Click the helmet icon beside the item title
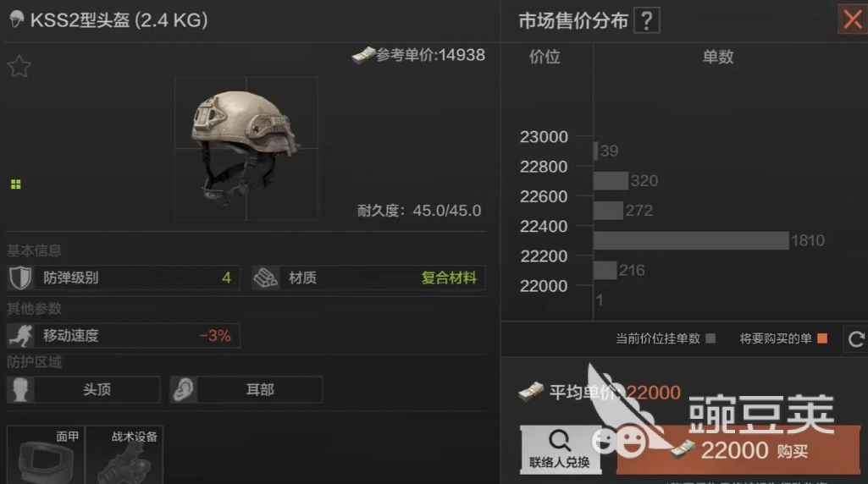 click(17, 19)
